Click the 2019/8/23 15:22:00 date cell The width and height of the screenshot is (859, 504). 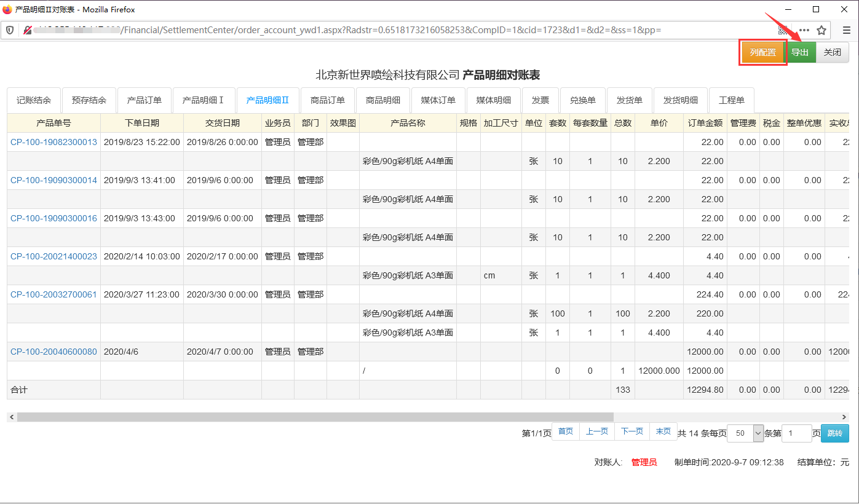[x=142, y=142]
